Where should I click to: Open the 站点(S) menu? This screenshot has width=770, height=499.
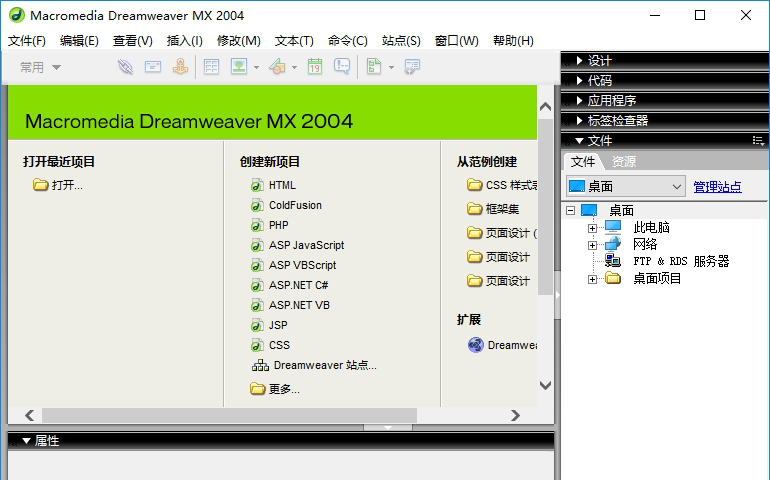401,41
